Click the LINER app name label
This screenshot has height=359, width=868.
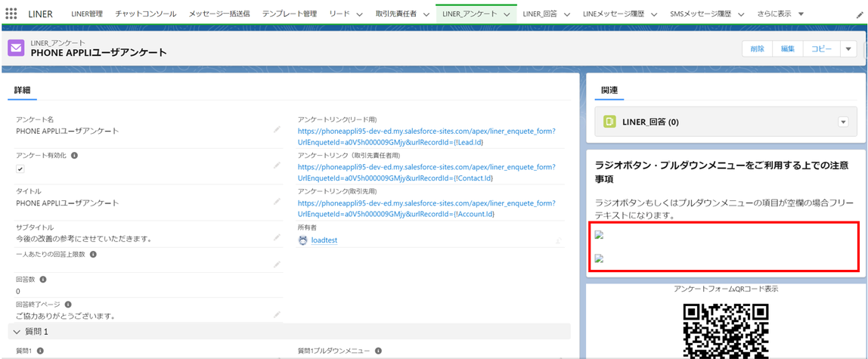(40, 14)
